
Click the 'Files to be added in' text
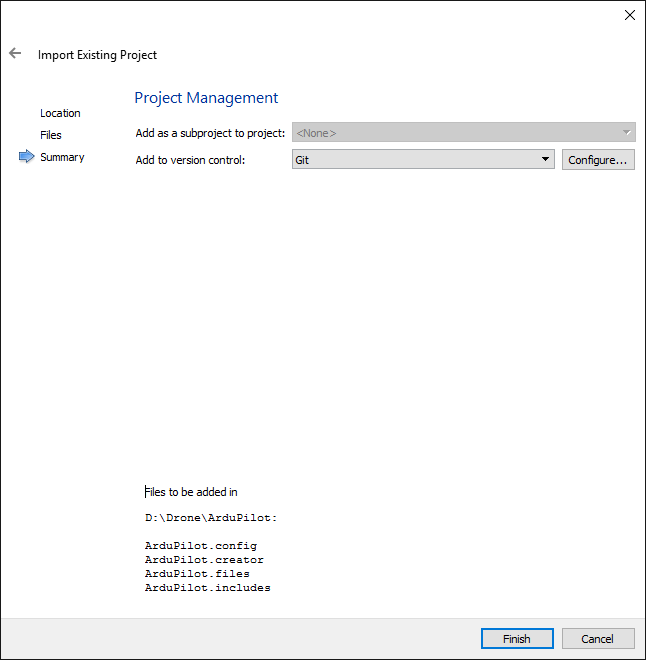(x=191, y=492)
